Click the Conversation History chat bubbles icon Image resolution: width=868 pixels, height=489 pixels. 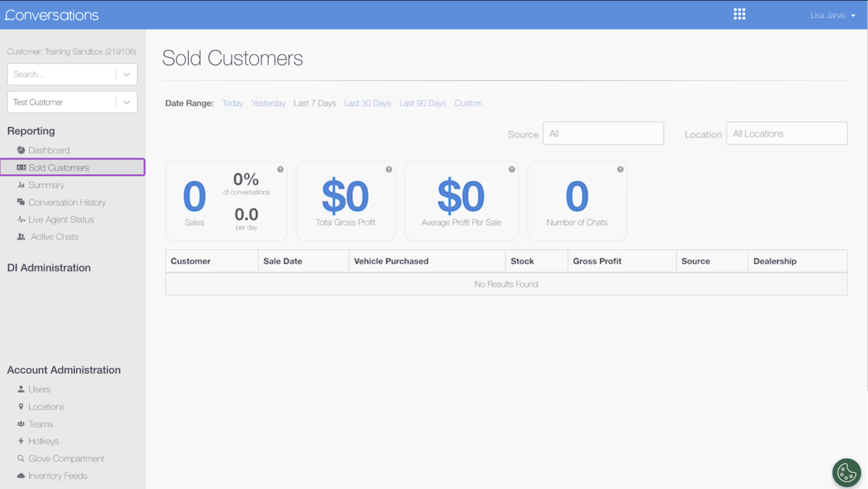21,202
